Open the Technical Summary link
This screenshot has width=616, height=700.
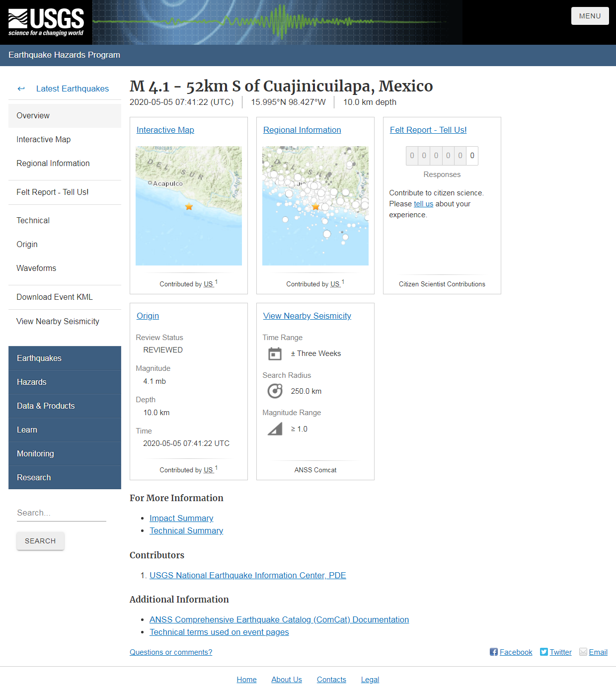tap(186, 530)
